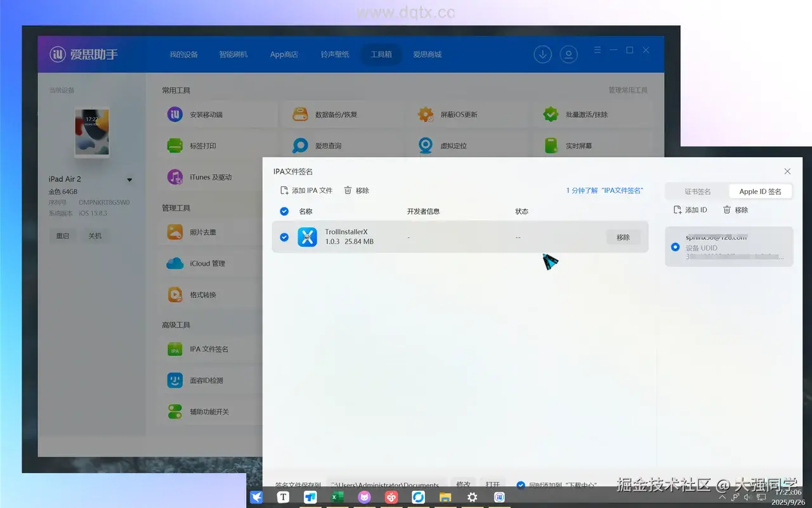Open the T text editor taskbar icon
This screenshot has width=812, height=508.
(x=284, y=497)
